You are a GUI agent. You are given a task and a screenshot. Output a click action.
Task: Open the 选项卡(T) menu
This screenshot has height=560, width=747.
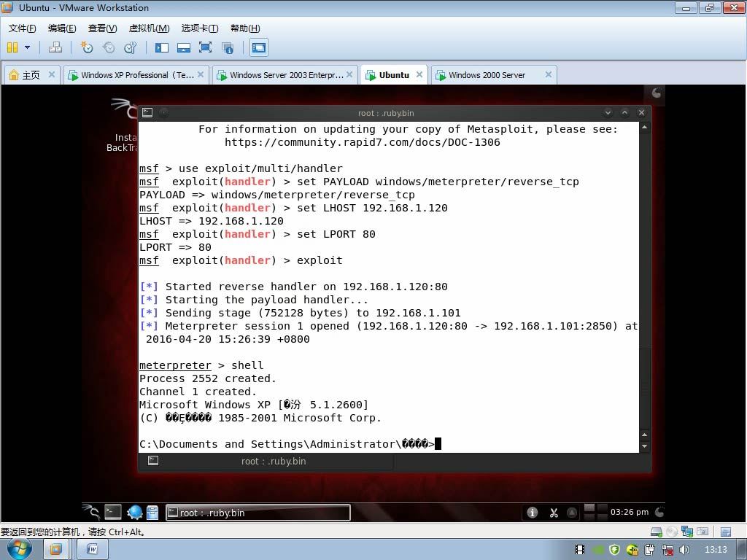pyautogui.click(x=200, y=28)
